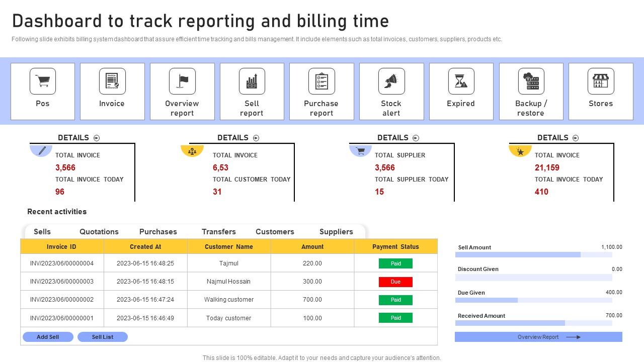This screenshot has width=644, height=362.
Task: Open the Purchase report clipboard icon
Action: coord(321,81)
